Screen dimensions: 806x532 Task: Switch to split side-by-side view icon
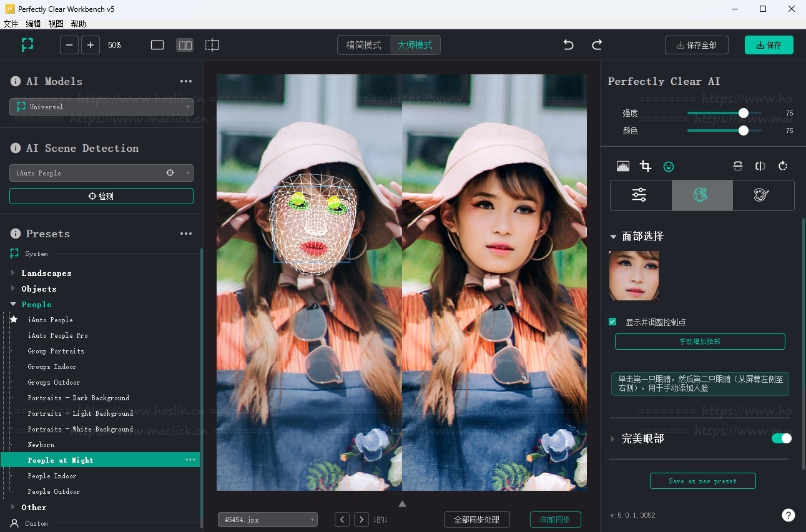click(x=185, y=45)
